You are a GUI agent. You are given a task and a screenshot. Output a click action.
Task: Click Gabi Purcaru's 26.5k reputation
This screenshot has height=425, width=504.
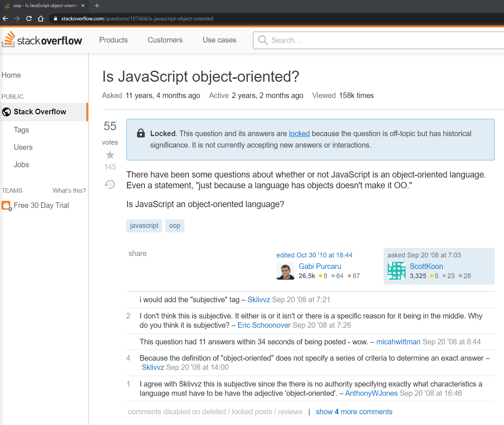(307, 276)
